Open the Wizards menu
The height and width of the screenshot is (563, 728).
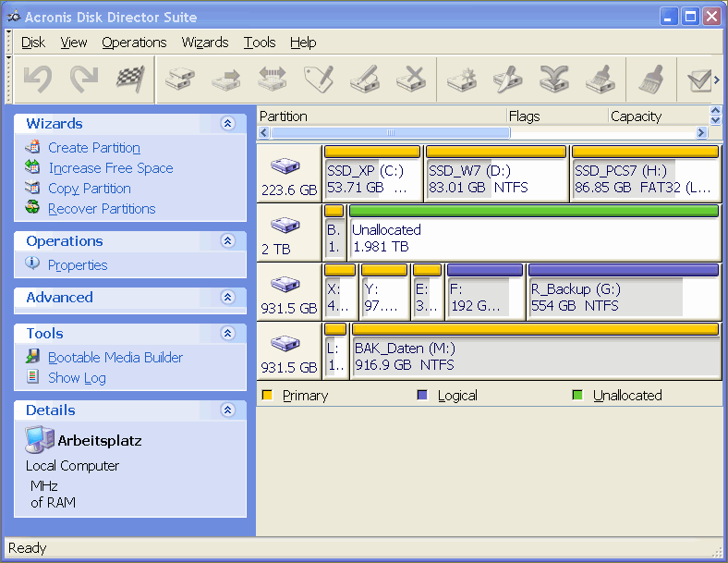[205, 43]
